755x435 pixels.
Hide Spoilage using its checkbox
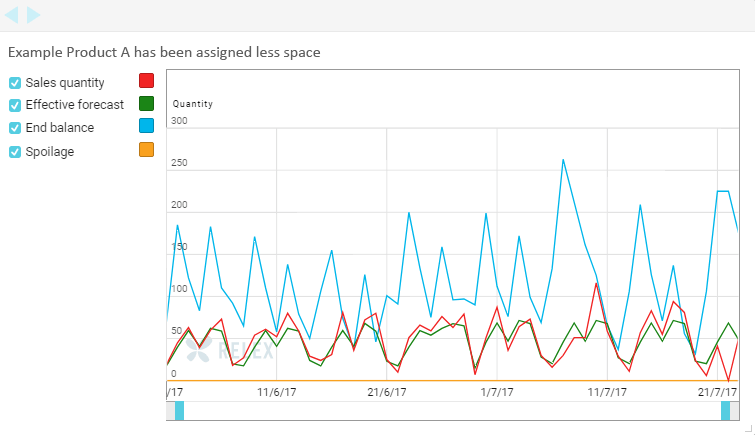point(15,152)
